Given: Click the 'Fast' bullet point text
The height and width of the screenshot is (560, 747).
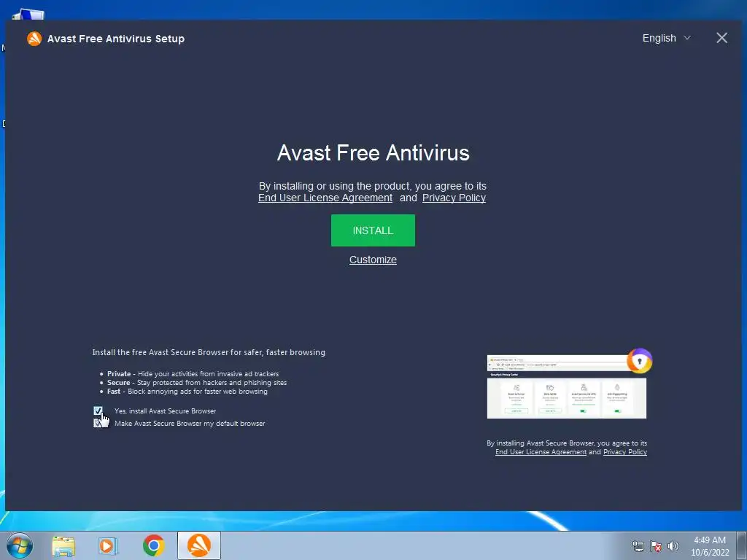Looking at the screenshot, I should 187,392.
